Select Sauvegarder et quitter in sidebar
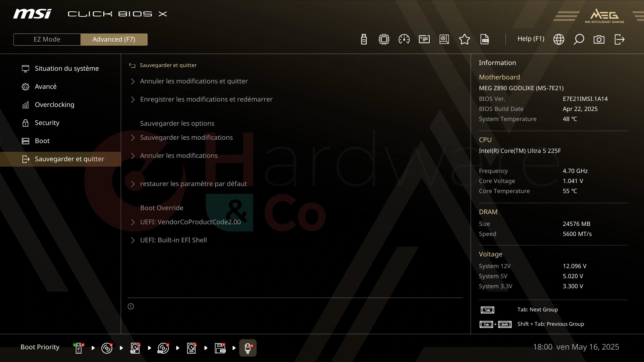This screenshot has height=362, width=644. [x=60, y=159]
